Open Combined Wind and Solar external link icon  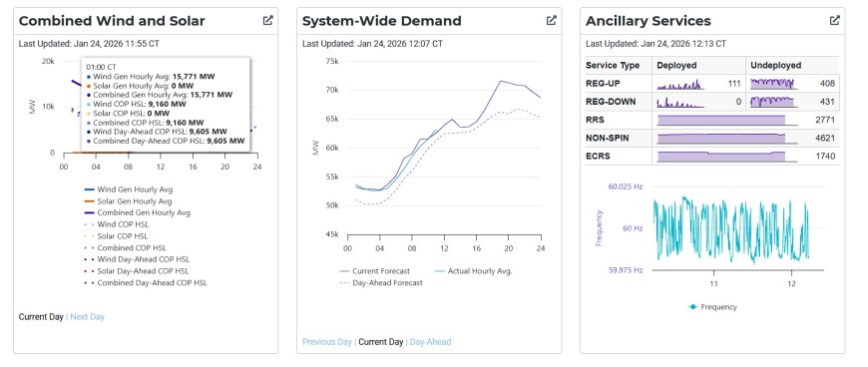pos(268,21)
